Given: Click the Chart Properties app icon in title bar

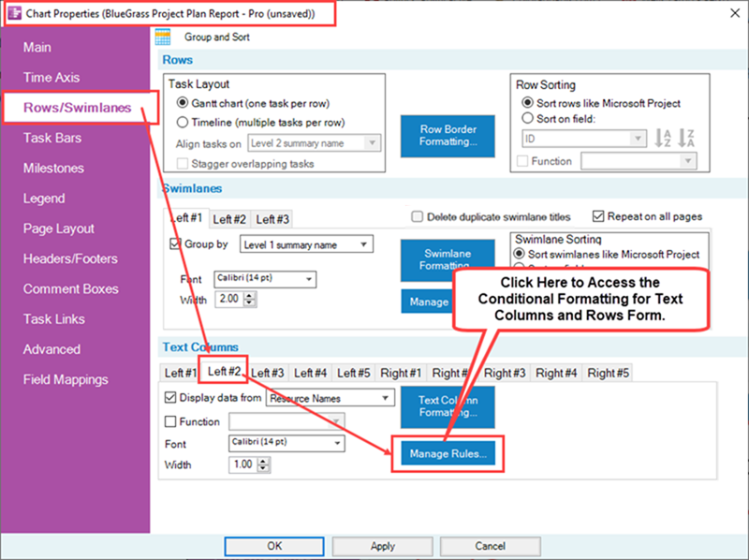Looking at the screenshot, I should tap(15, 13).
